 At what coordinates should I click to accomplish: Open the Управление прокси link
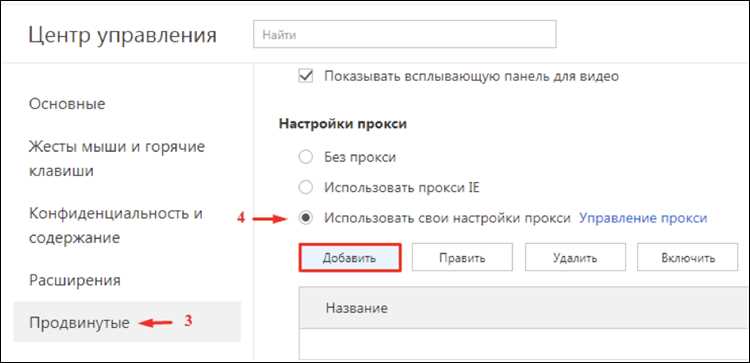tap(643, 218)
